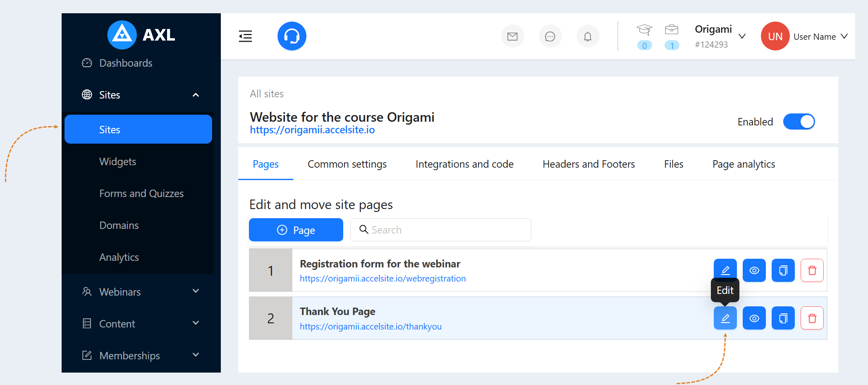This screenshot has width=868, height=385.
Task: Click the Content document icon
Action: coord(87,324)
